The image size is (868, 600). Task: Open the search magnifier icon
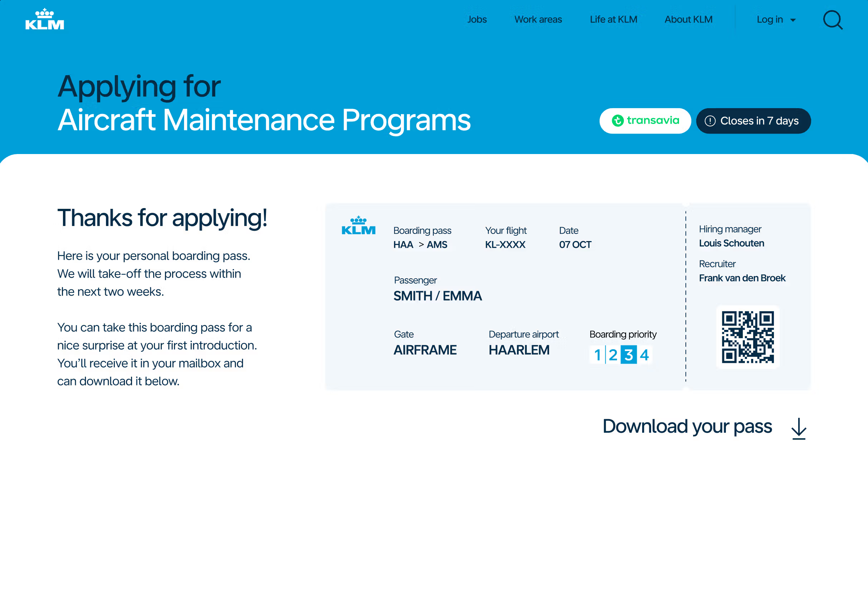point(833,20)
